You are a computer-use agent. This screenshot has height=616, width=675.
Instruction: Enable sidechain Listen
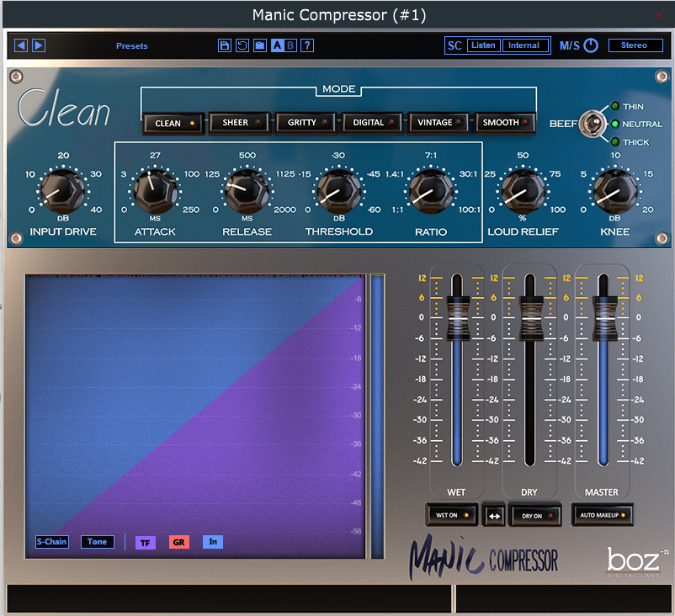pyautogui.click(x=484, y=45)
